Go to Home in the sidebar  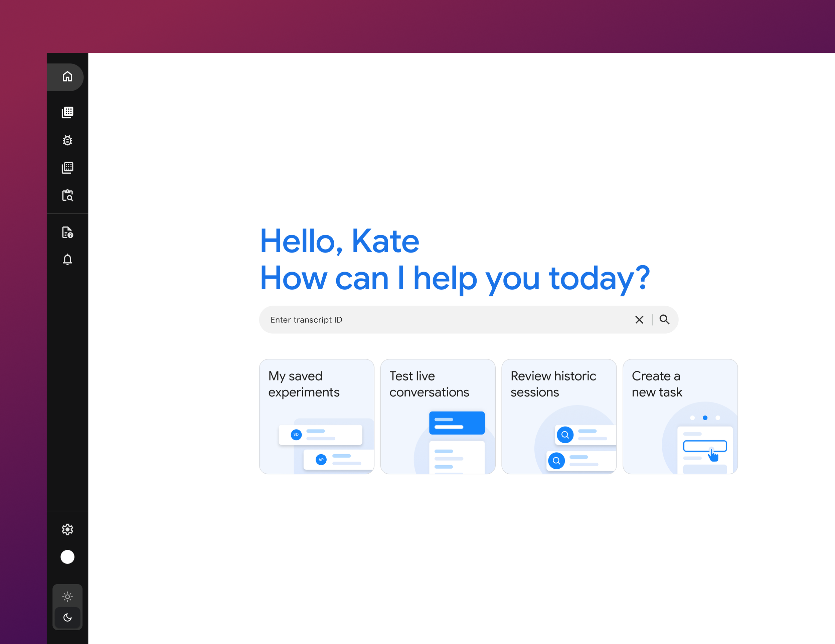(67, 77)
